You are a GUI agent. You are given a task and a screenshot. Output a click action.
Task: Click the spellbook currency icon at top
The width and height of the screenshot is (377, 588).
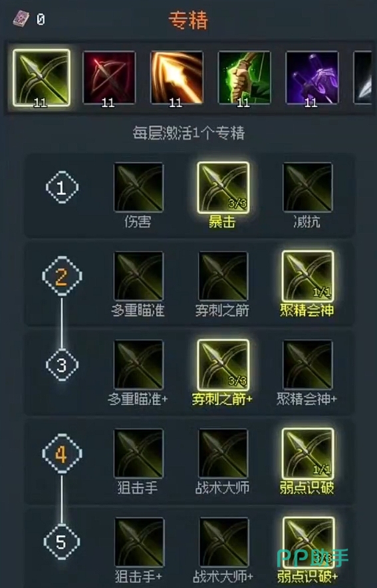[21, 19]
